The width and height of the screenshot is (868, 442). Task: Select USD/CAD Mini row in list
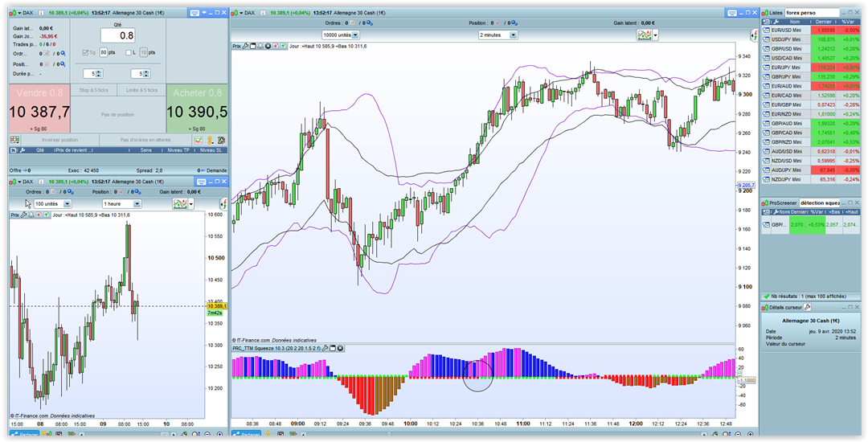point(810,58)
